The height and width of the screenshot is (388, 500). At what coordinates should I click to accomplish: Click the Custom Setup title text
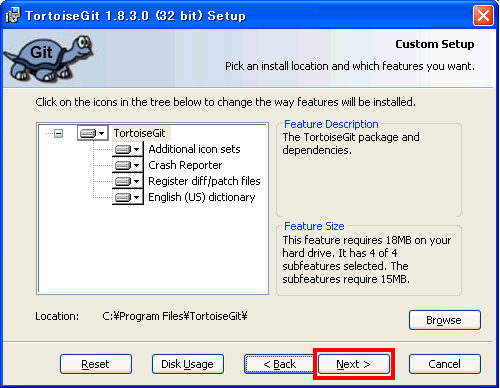(x=435, y=44)
